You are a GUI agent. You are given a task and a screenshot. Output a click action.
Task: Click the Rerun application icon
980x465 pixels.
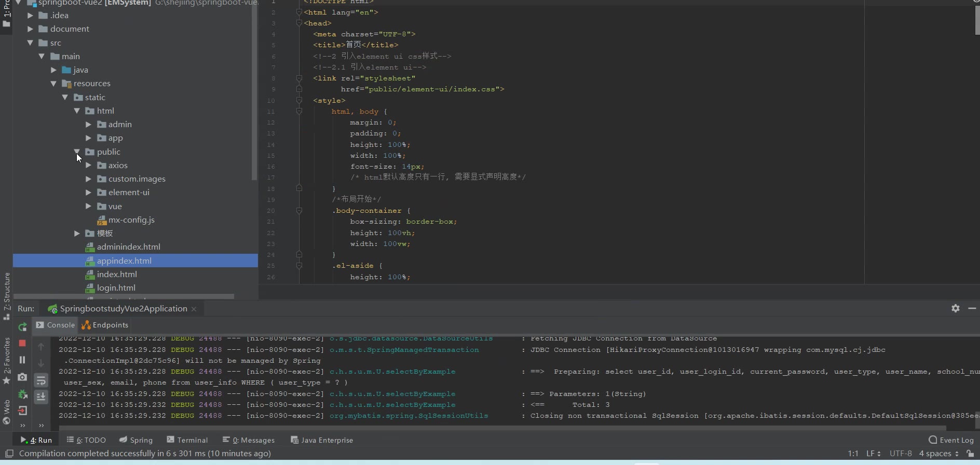[22, 326]
